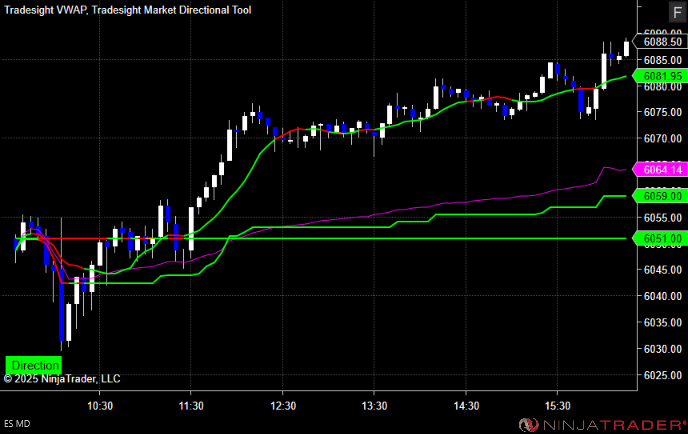This screenshot has height=434, width=688.
Task: Click the 12:30 time axis label
Action: tap(283, 406)
